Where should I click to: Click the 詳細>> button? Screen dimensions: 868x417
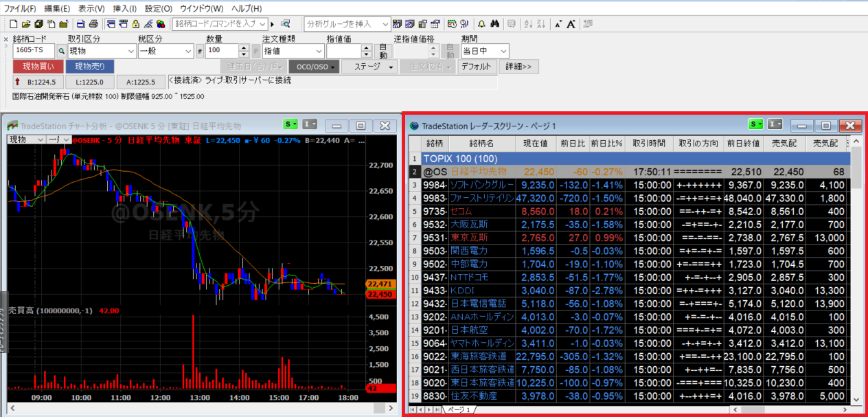(521, 67)
